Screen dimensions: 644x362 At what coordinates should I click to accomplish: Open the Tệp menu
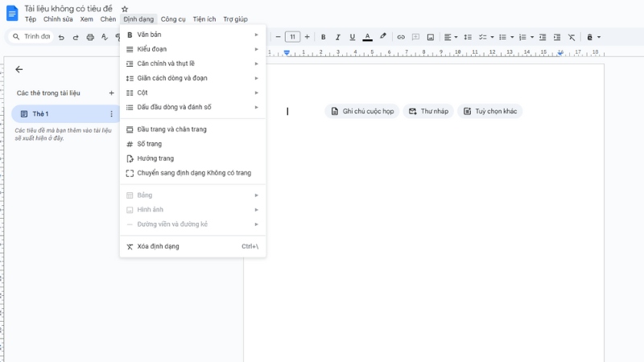(31, 19)
